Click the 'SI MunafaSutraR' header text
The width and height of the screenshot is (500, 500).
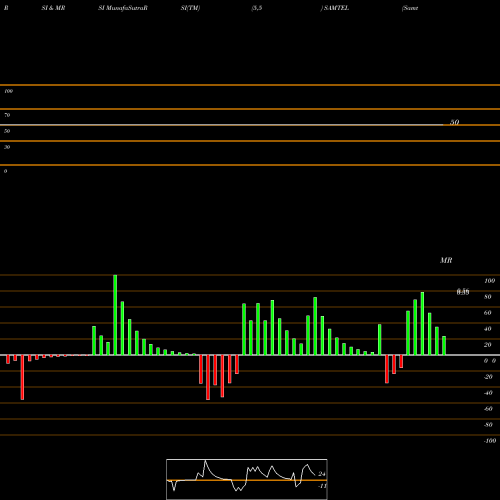123,8
